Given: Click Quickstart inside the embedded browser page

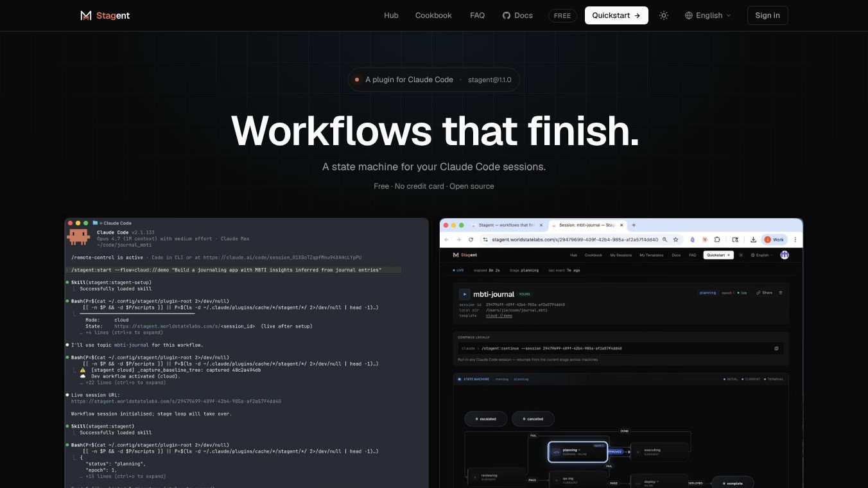Looking at the screenshot, I should tap(718, 255).
